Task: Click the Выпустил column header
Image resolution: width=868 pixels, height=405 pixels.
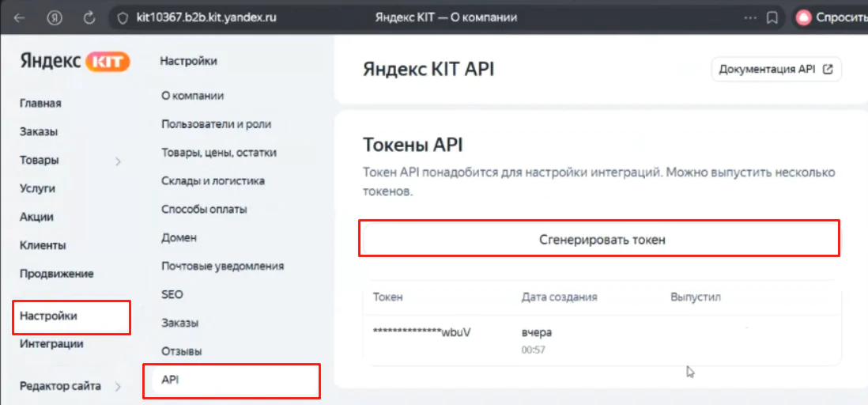Action: coord(696,297)
